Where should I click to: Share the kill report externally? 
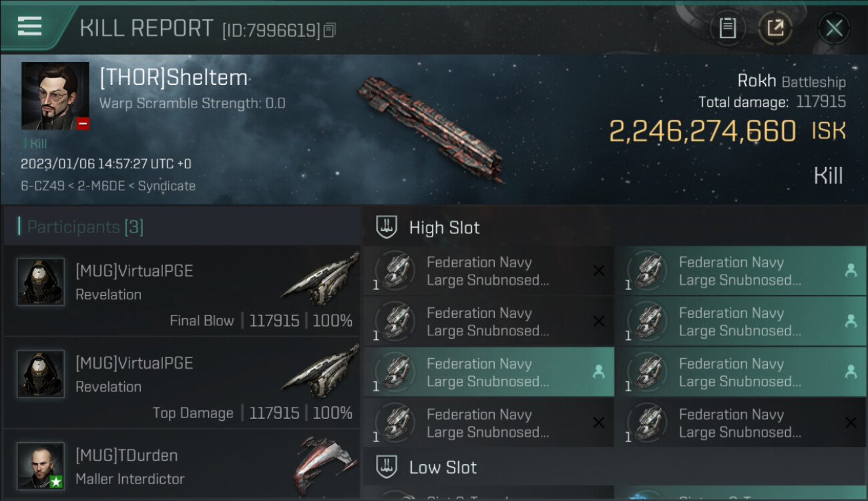tap(775, 28)
